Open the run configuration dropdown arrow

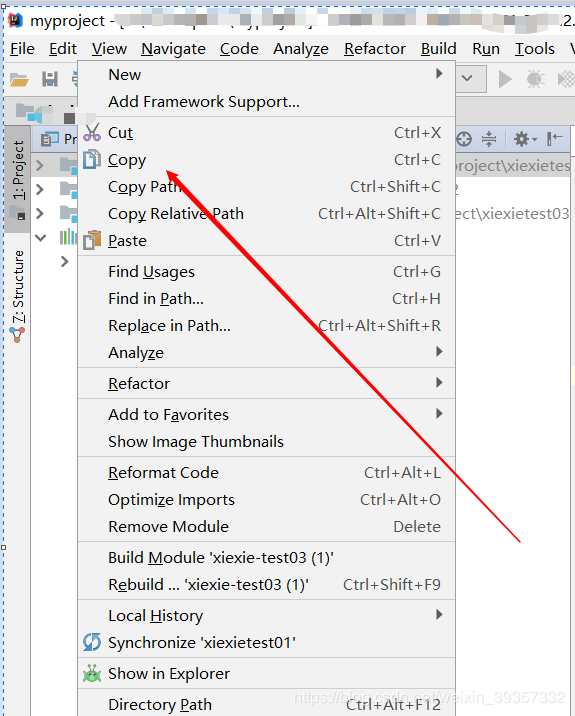467,78
